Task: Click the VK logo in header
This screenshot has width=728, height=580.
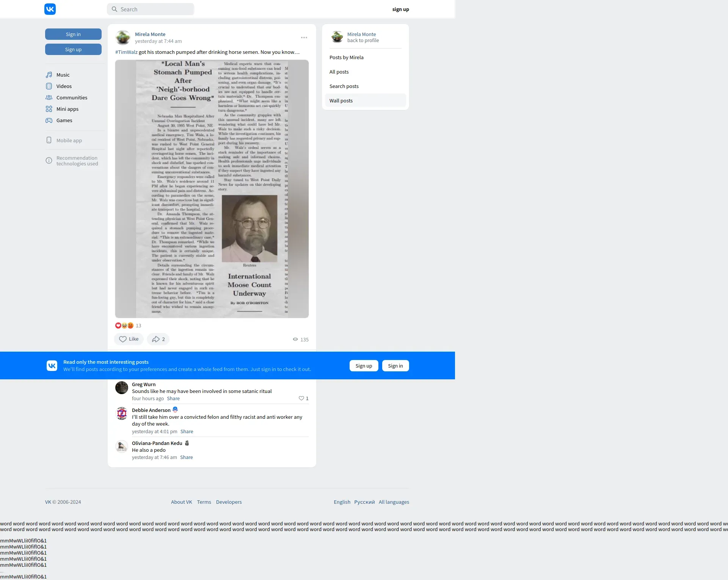Action: (x=50, y=9)
